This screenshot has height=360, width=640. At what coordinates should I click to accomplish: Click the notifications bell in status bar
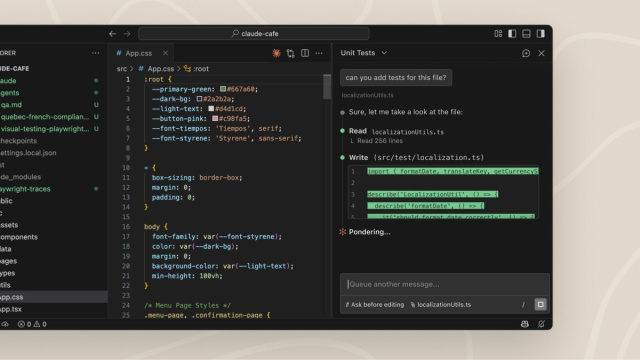541,324
